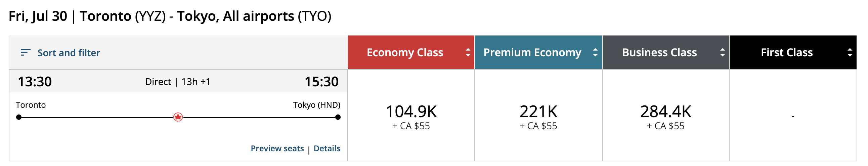Open the Preview seats link
Viewport: 868px width, 166px height.
click(x=277, y=149)
